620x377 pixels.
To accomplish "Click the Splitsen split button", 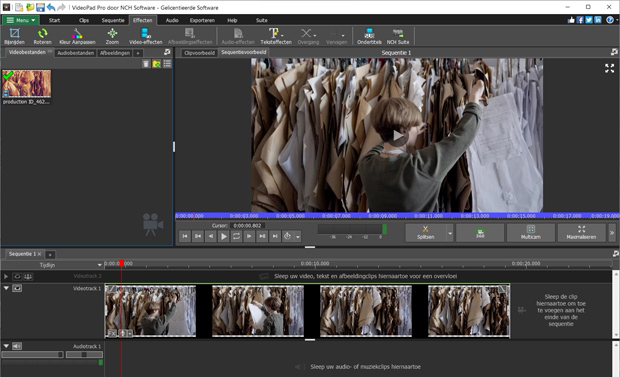I will [x=425, y=233].
